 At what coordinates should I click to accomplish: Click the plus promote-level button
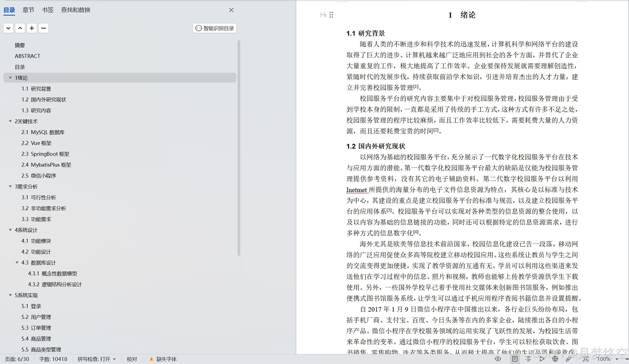pyautogui.click(x=32, y=28)
